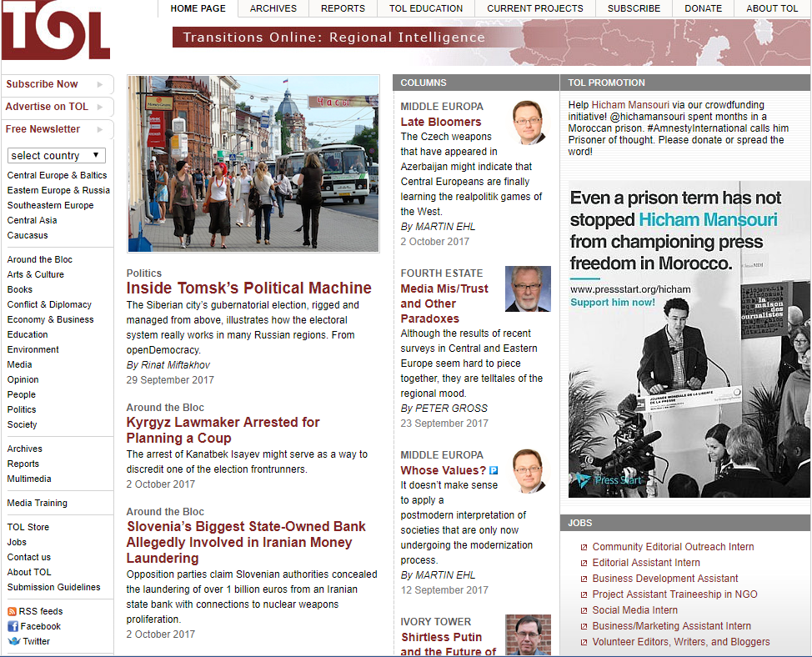This screenshot has width=812, height=657.
Task: Click the Free Newsletter sidebar link
Action: tap(43, 129)
